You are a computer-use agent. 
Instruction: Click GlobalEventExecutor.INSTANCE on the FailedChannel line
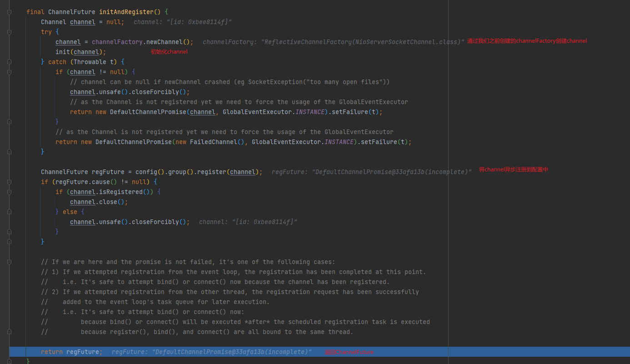tap(303, 142)
